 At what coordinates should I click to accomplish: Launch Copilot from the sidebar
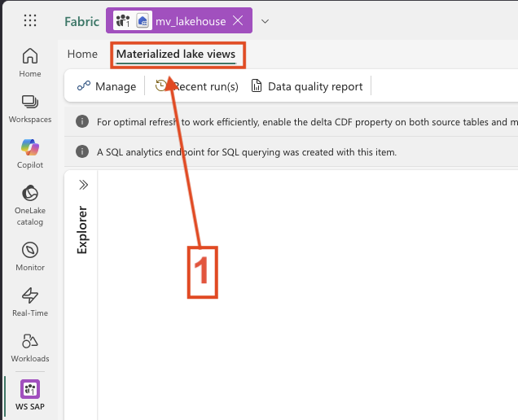[x=30, y=155]
